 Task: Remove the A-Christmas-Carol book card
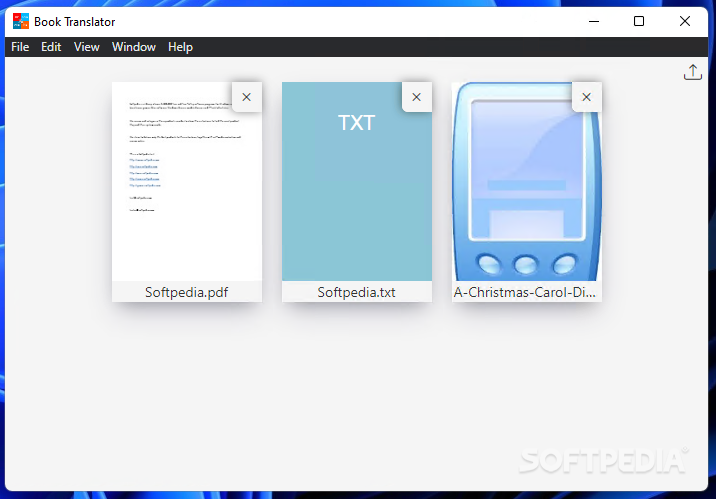tap(586, 97)
